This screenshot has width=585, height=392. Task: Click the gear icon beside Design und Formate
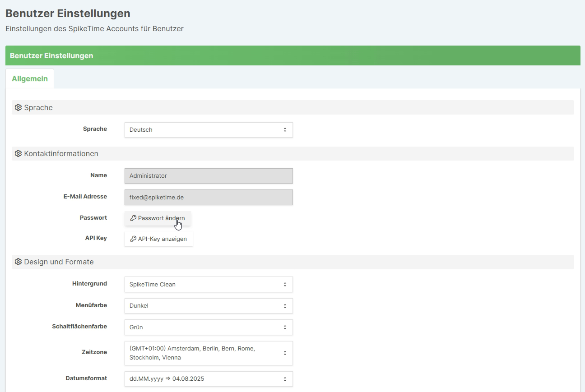pyautogui.click(x=18, y=262)
